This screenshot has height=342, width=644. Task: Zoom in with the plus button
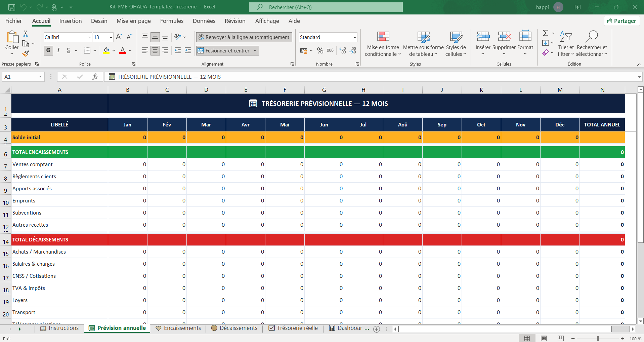(622, 338)
